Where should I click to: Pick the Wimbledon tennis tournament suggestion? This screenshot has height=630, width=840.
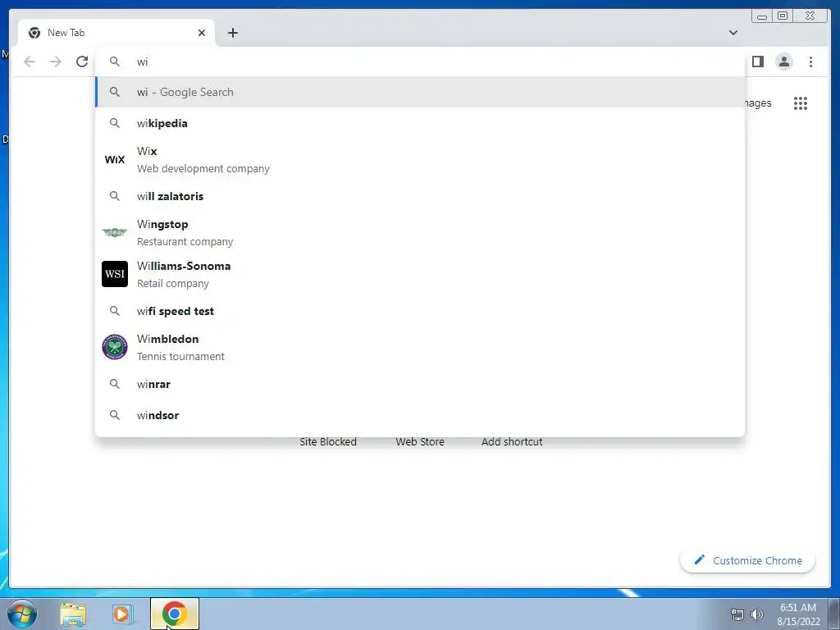[420, 347]
